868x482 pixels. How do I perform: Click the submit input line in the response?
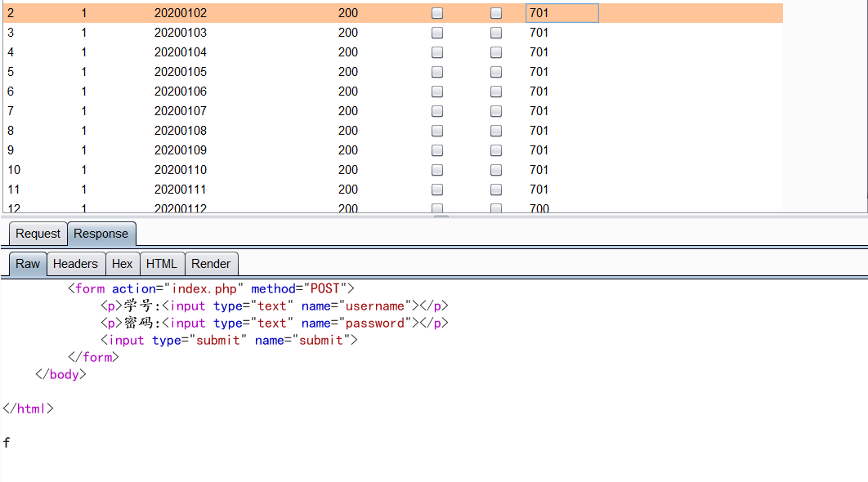pos(229,341)
